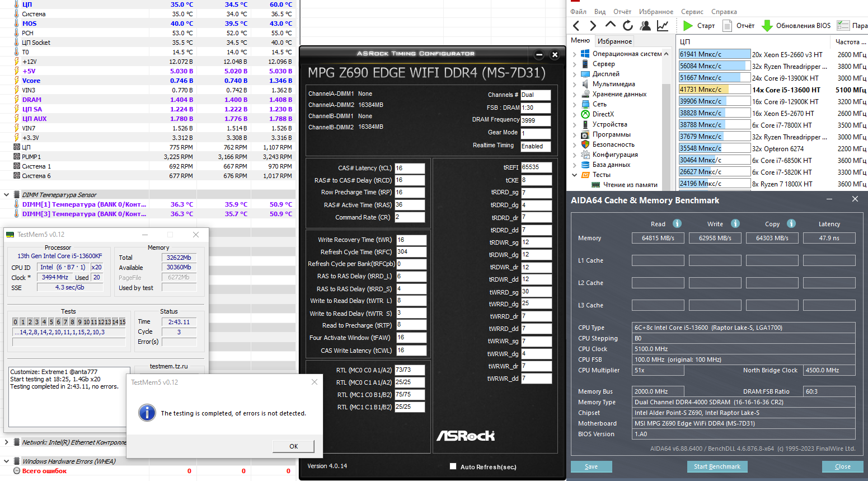Select the Windows logo icon for Операционная система
Screen dimensions: 868x481
[585, 54]
